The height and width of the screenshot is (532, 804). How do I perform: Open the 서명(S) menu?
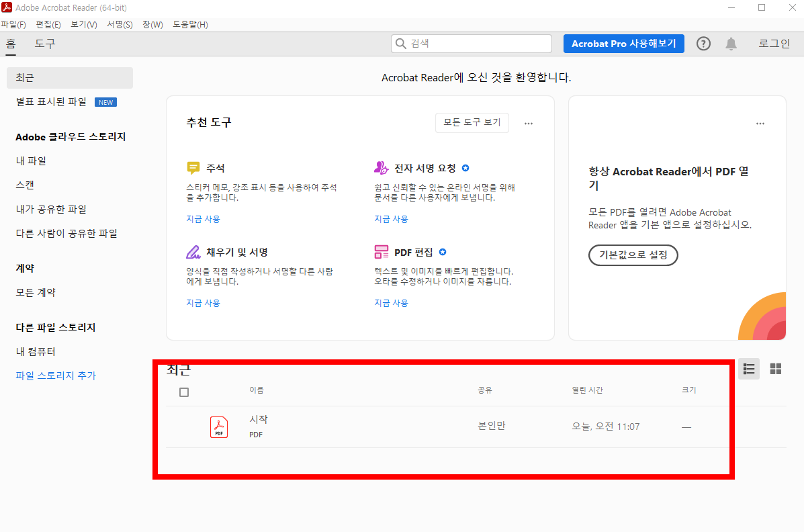click(x=120, y=24)
